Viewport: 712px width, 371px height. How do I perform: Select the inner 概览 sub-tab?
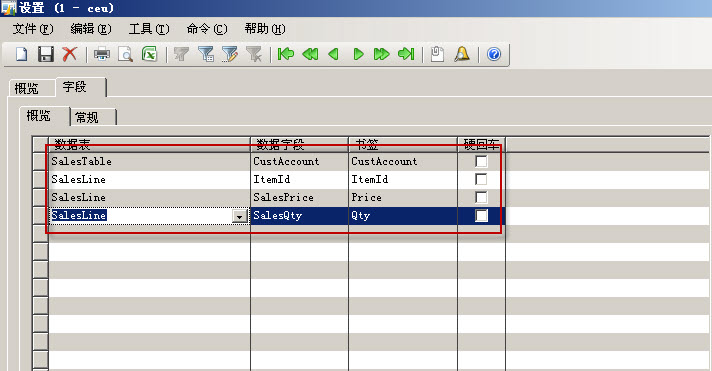(x=44, y=116)
